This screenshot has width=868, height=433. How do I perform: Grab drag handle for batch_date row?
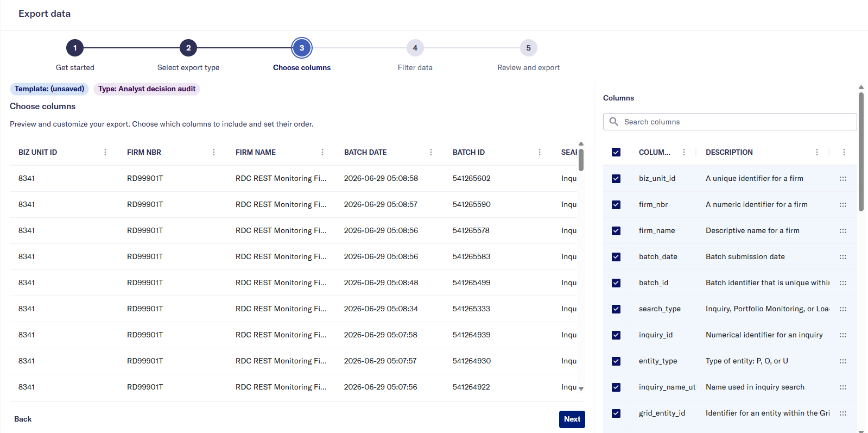coord(843,256)
